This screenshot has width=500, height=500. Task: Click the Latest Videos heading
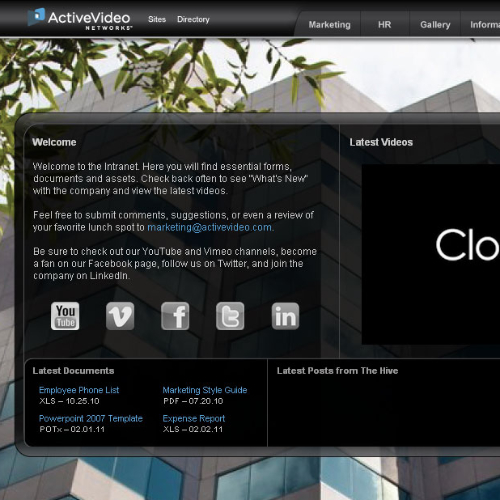[x=381, y=142]
